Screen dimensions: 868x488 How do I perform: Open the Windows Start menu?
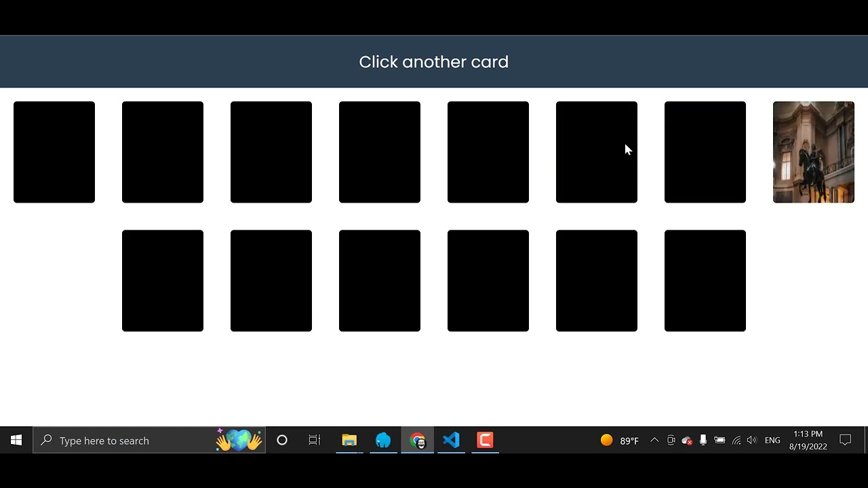16,441
